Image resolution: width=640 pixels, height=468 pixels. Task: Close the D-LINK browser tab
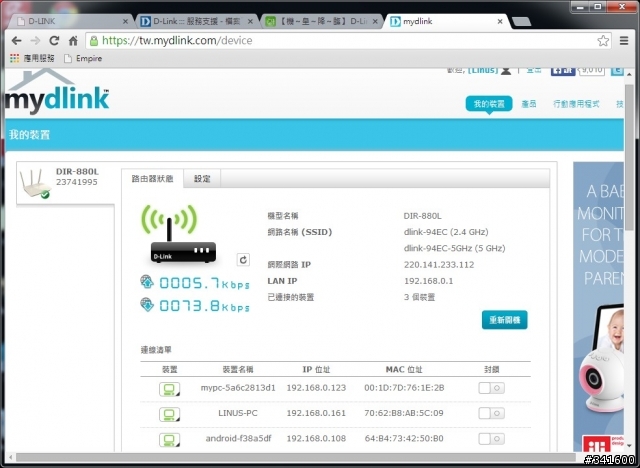125,21
